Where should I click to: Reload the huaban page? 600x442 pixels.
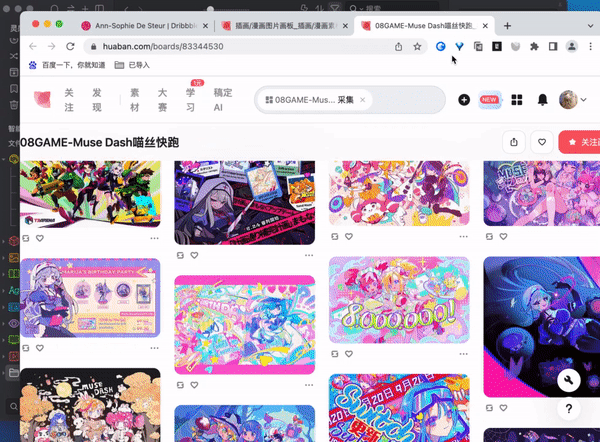pyautogui.click(x=70, y=46)
